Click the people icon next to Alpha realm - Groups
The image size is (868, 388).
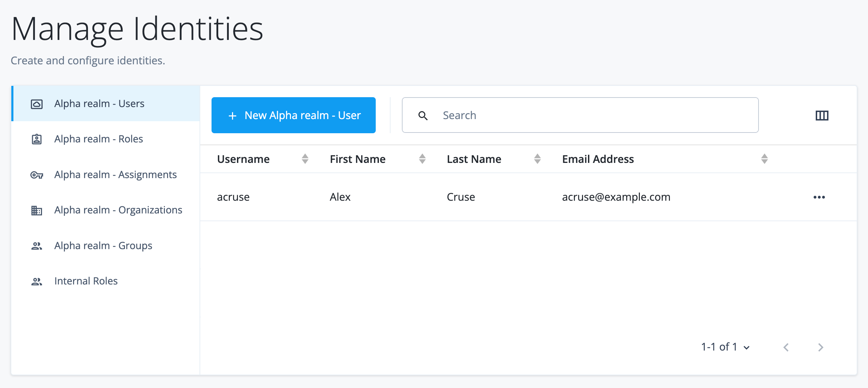coord(37,246)
